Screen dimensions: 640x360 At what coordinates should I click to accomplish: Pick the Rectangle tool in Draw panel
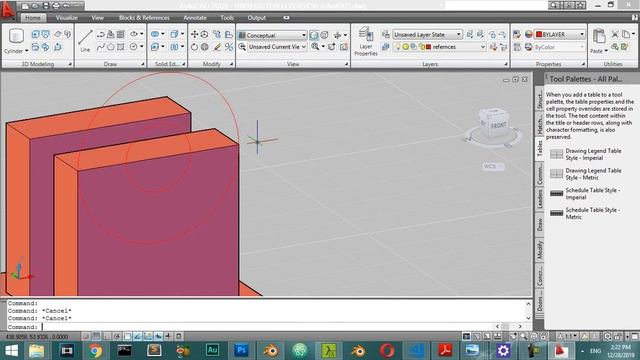coord(121,47)
